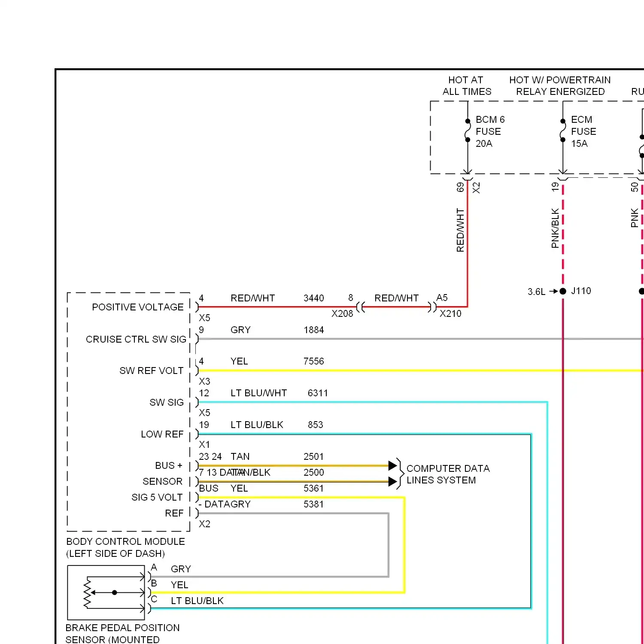This screenshot has width=644, height=644.
Task: Click the LOW REF pin label
Action: tap(162, 434)
